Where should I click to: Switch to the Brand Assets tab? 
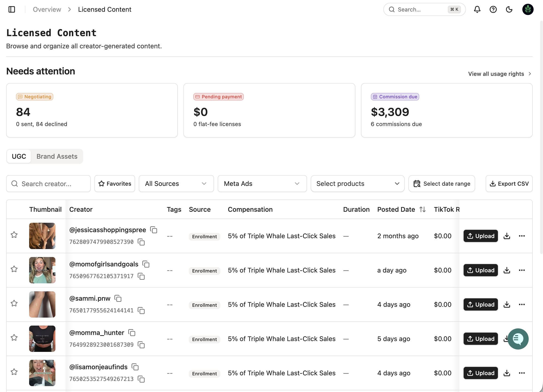point(57,156)
